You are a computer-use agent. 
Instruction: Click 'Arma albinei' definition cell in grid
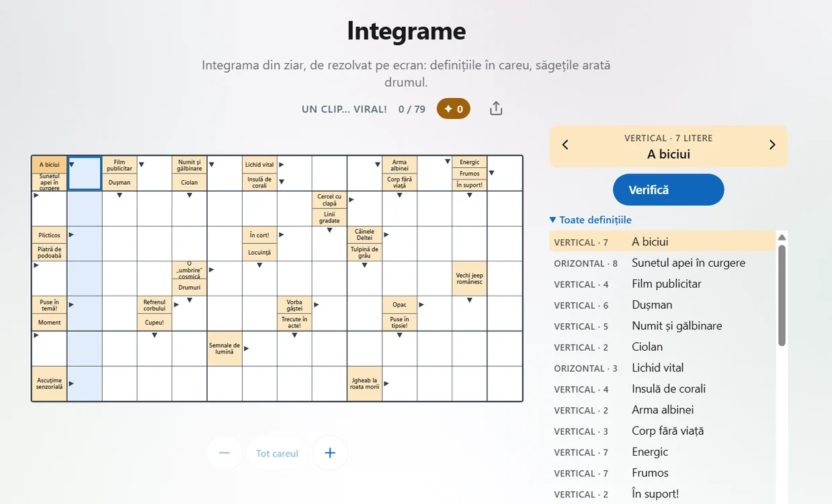point(399,165)
